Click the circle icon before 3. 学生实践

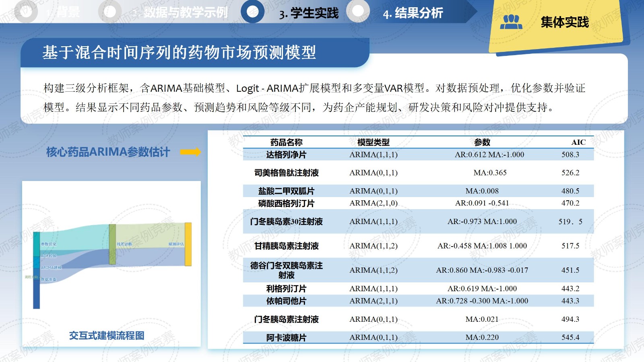pyautogui.click(x=252, y=12)
